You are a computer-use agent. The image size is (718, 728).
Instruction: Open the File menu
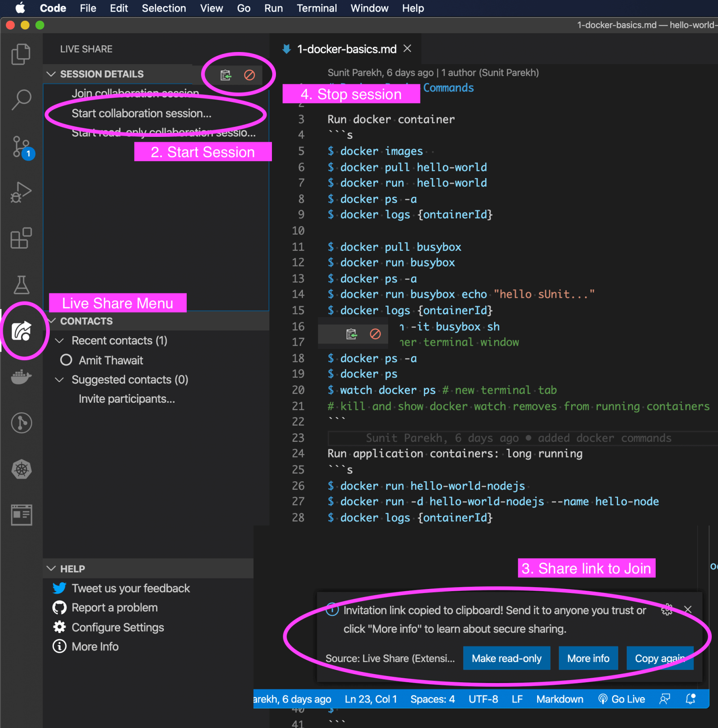(88, 8)
